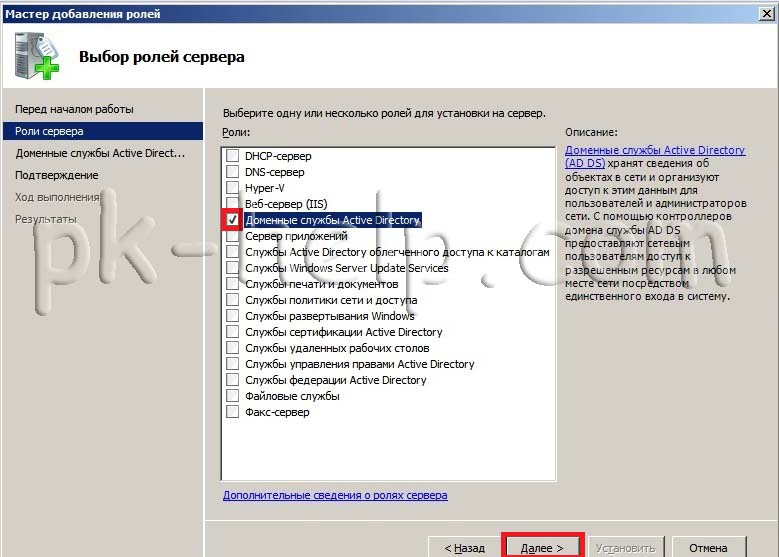779x557 pixels.
Task: Tick the DNS-сервер checkbox
Action: click(232, 171)
